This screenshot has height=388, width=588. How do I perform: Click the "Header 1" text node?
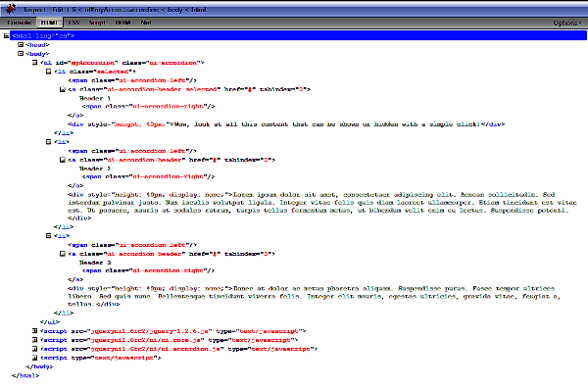pyautogui.click(x=95, y=98)
